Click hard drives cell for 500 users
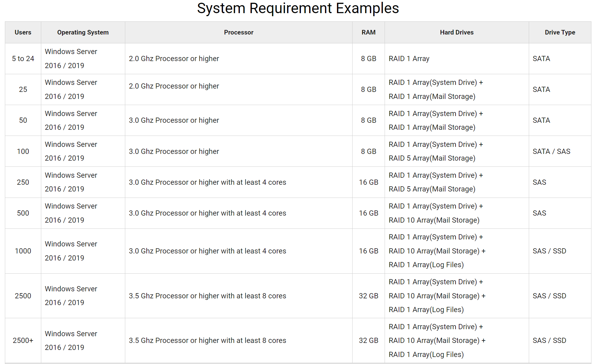The image size is (596, 364). (x=434, y=213)
